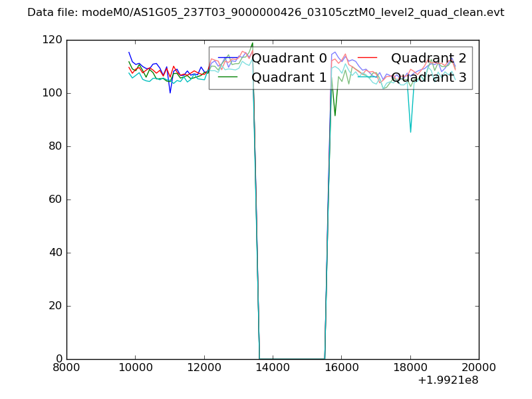The height and width of the screenshot is (399, 532).
Task: Click the flat zero segment of the curves
Action: (293, 358)
